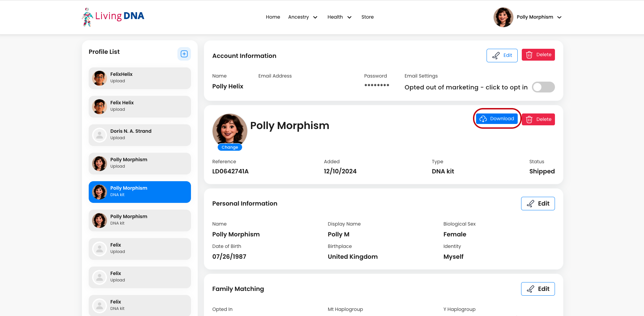Open the Store page
This screenshot has height=316, width=644.
367,17
